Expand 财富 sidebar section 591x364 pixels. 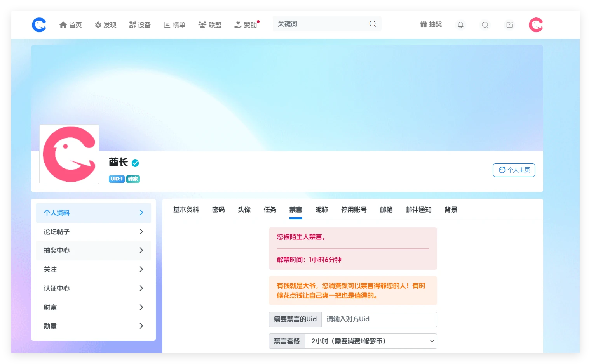point(93,307)
